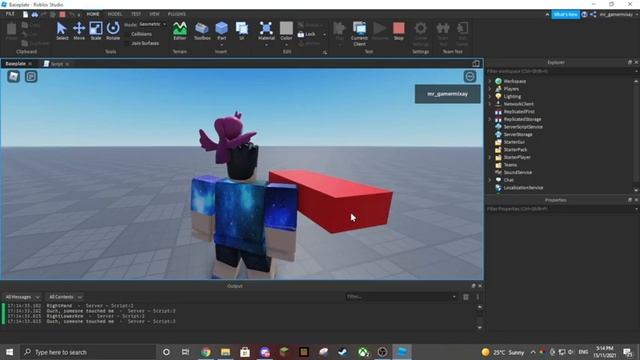Activate the Rotate tool
The width and height of the screenshot is (640, 360).
[113, 31]
